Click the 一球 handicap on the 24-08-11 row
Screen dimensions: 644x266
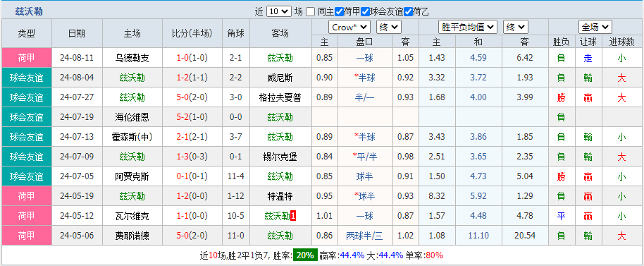tap(365, 58)
